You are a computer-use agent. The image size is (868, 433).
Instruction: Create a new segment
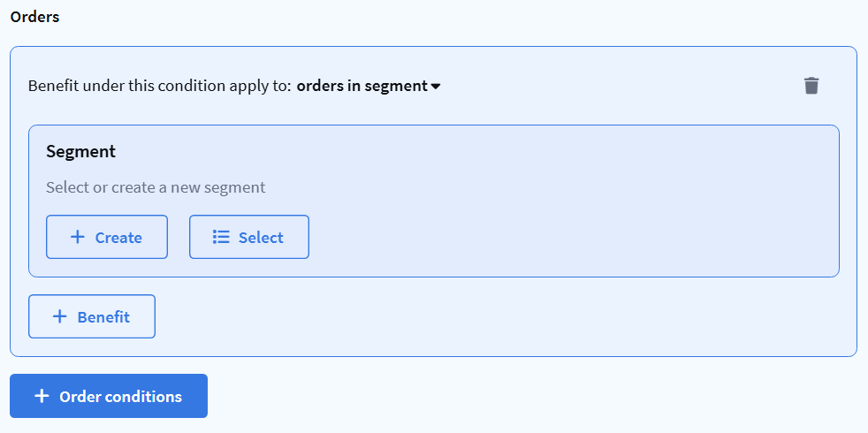point(107,237)
